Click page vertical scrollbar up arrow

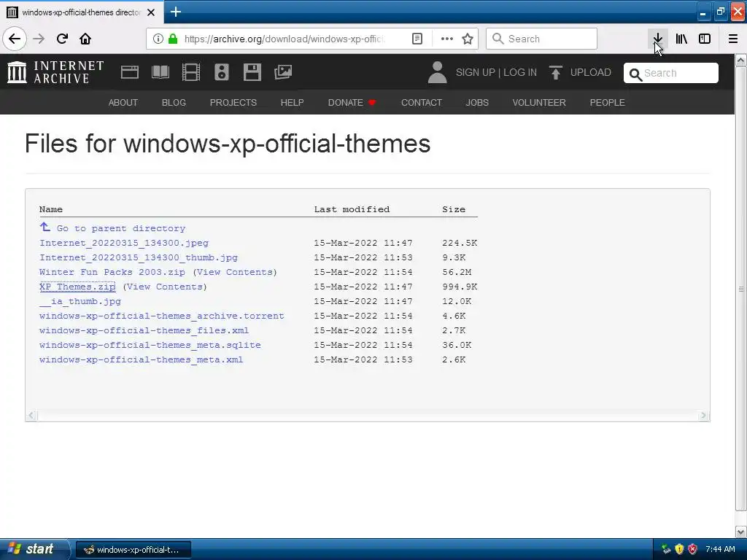pyautogui.click(x=741, y=60)
